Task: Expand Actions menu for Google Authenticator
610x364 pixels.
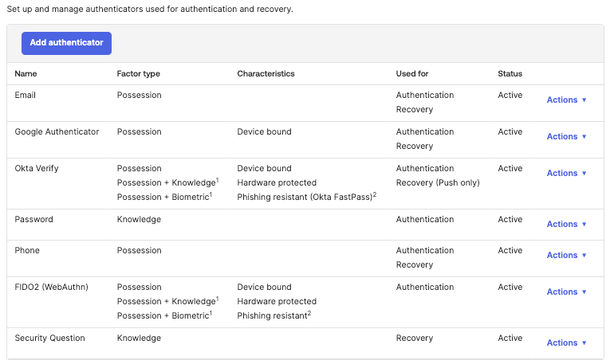Action: pos(566,137)
